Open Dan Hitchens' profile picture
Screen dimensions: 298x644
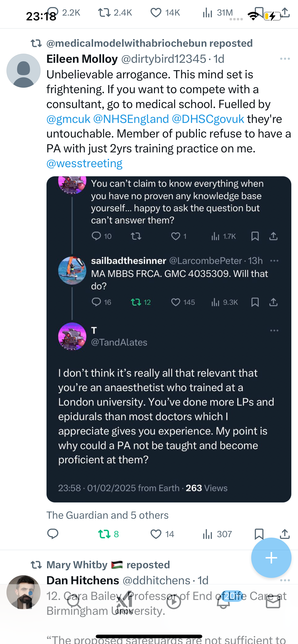point(24,592)
